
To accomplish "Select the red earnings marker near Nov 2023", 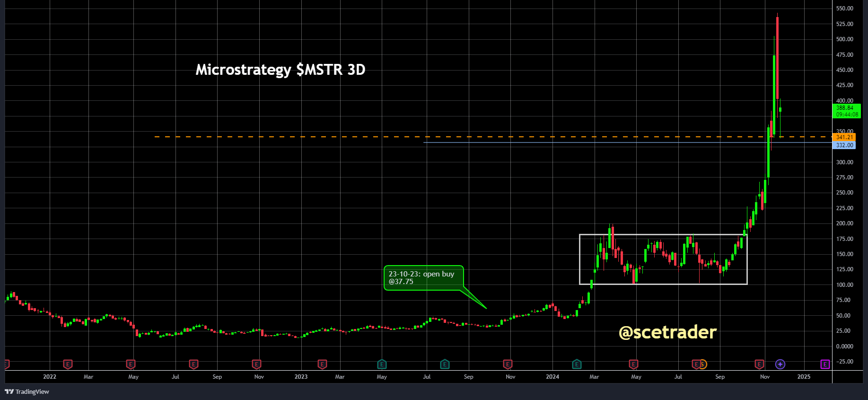I will (508, 364).
